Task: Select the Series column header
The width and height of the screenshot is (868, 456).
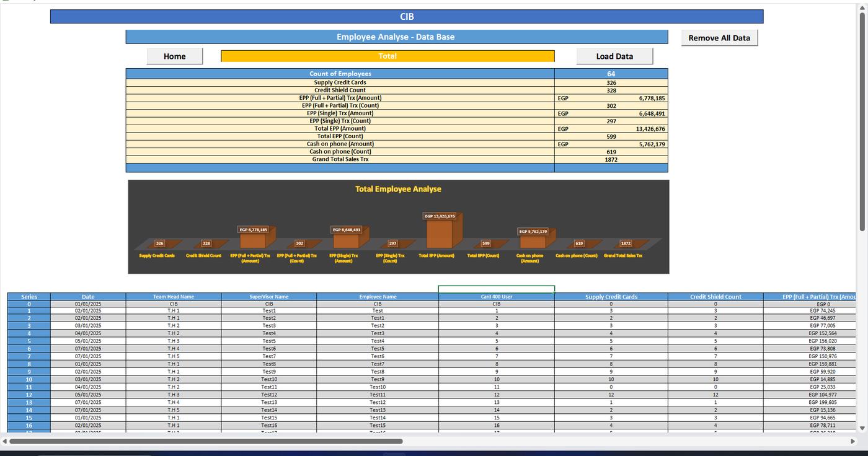Action: [29, 297]
